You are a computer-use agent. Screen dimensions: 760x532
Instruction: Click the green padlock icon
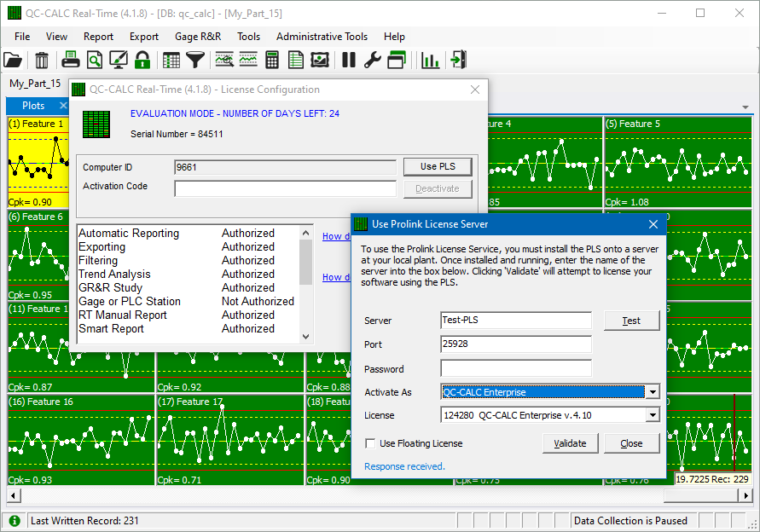(142, 60)
